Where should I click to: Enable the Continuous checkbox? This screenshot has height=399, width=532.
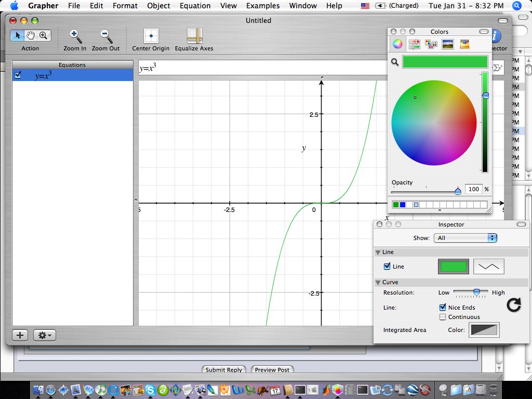tap(443, 317)
